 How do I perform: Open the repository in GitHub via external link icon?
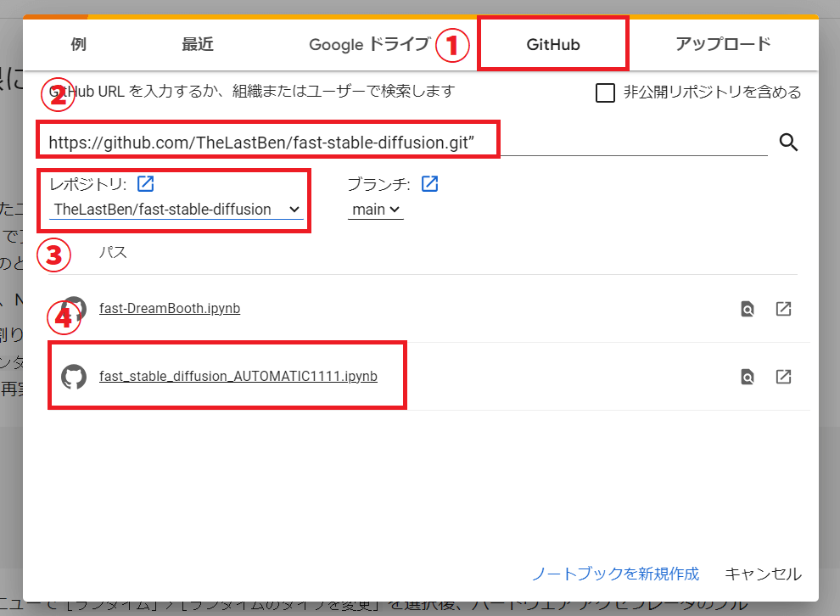pos(144,183)
